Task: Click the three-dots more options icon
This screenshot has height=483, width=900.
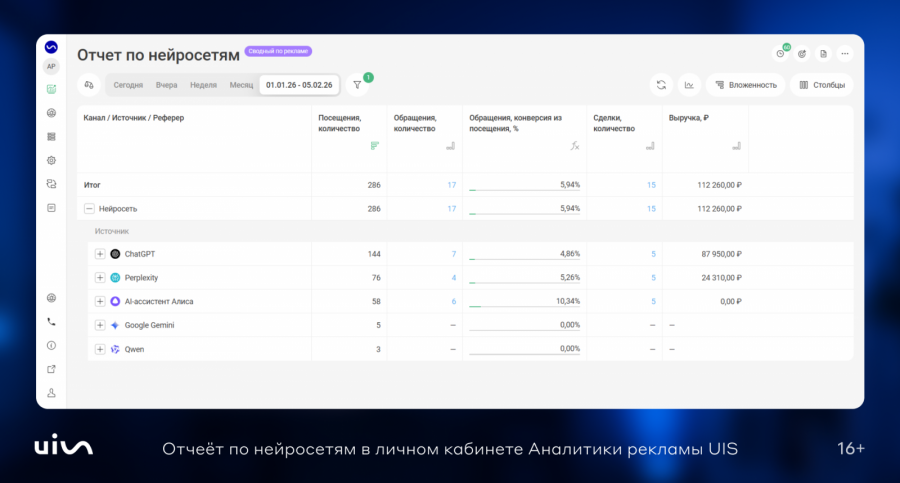Action: 845,53
